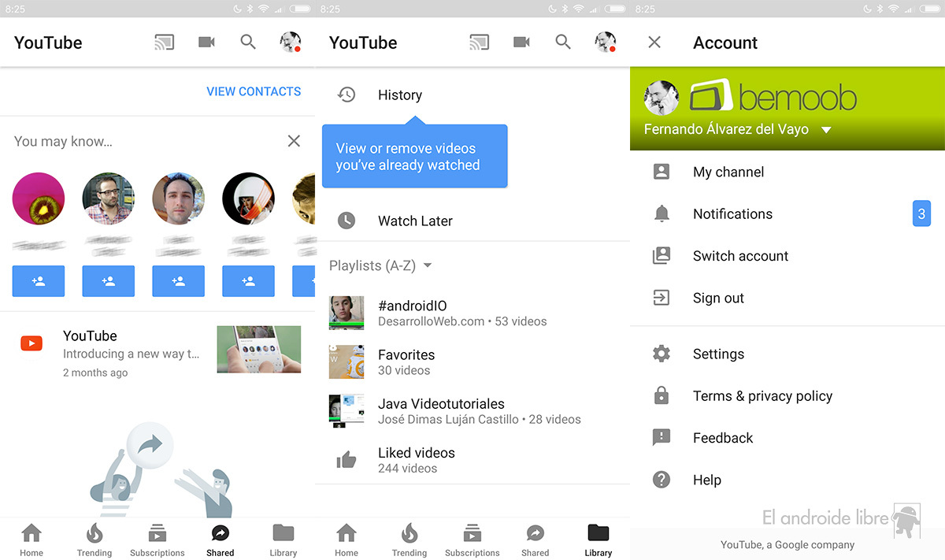Screen dimensions: 945x560
Task: Open Subscriptions tab on the Shared screen
Action: (157, 540)
